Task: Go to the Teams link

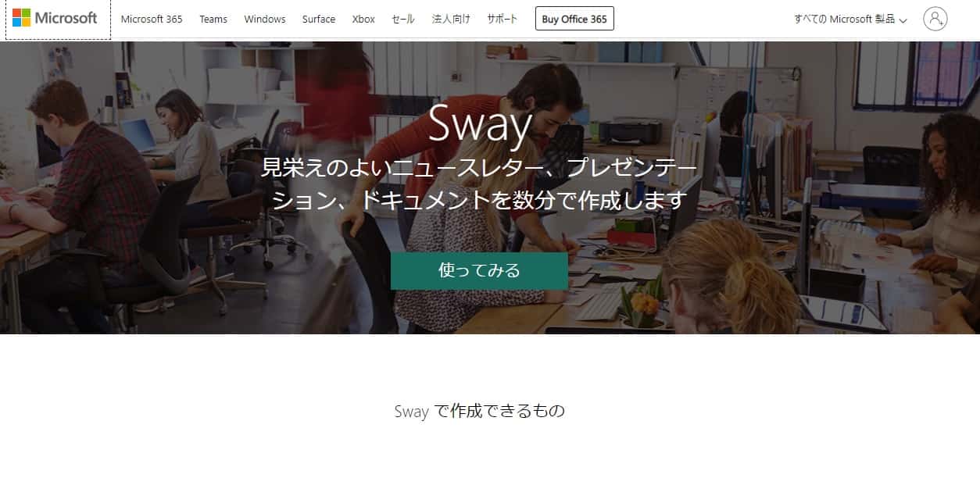Action: click(x=213, y=20)
